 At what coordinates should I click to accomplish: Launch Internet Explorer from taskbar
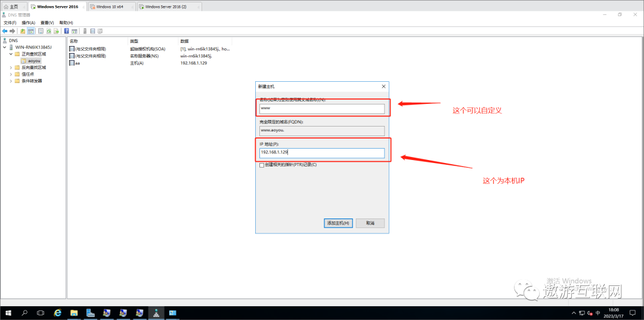[x=58, y=313]
